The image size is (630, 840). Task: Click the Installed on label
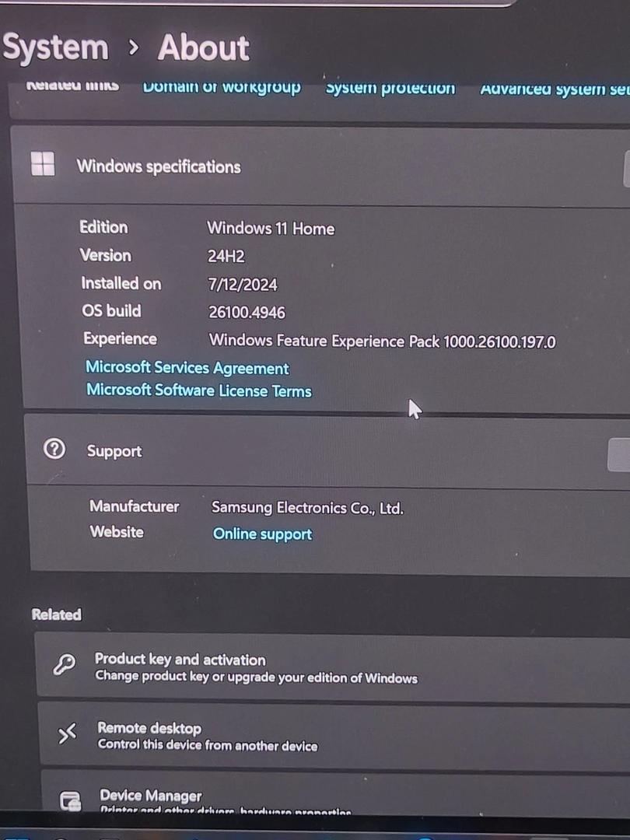click(x=121, y=283)
